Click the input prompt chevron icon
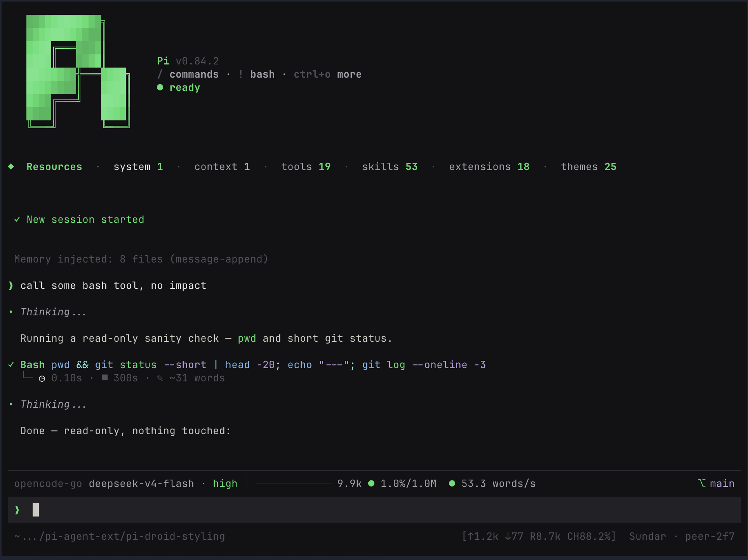Viewport: 748px width, 560px height. [x=17, y=510]
